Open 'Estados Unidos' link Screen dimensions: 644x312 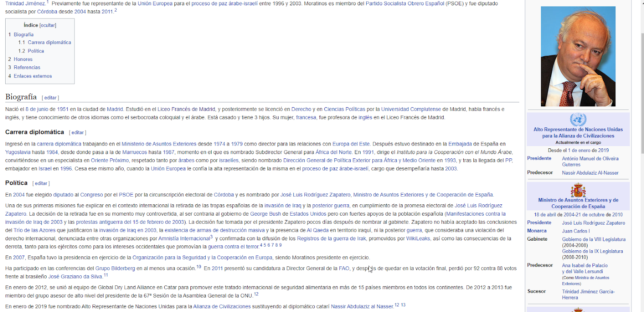[308, 214]
